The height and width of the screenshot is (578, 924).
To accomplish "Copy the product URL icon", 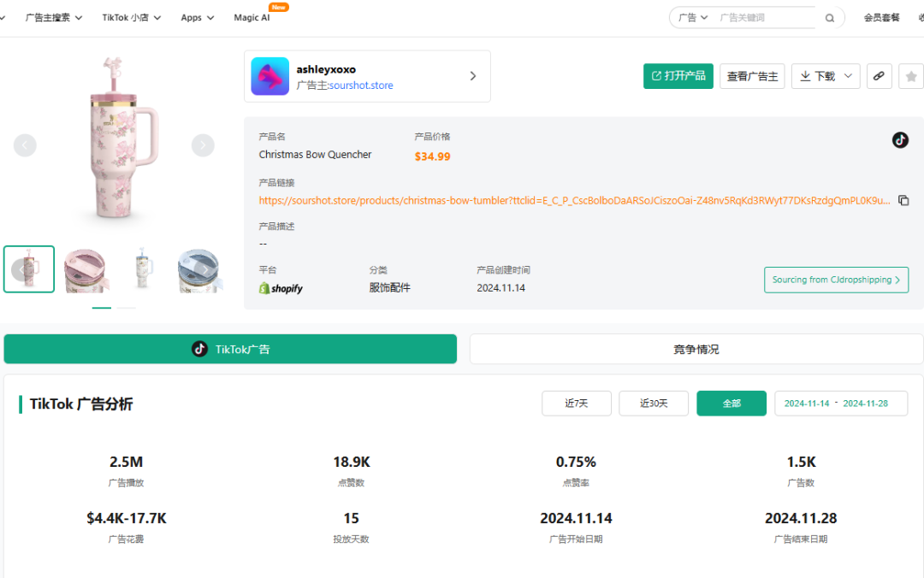I will (903, 200).
